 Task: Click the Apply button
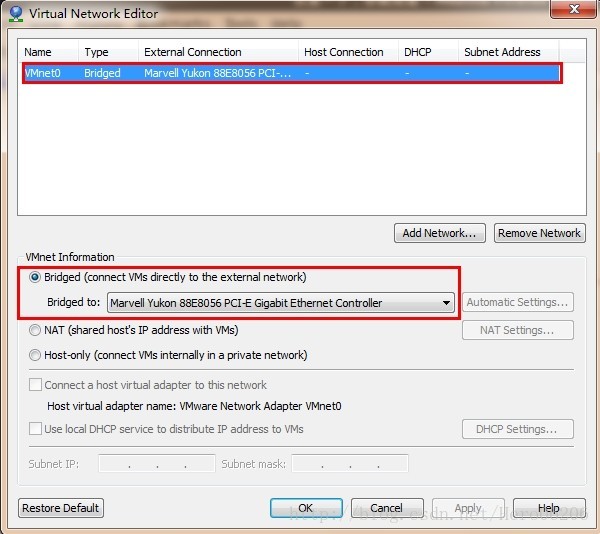coord(468,508)
